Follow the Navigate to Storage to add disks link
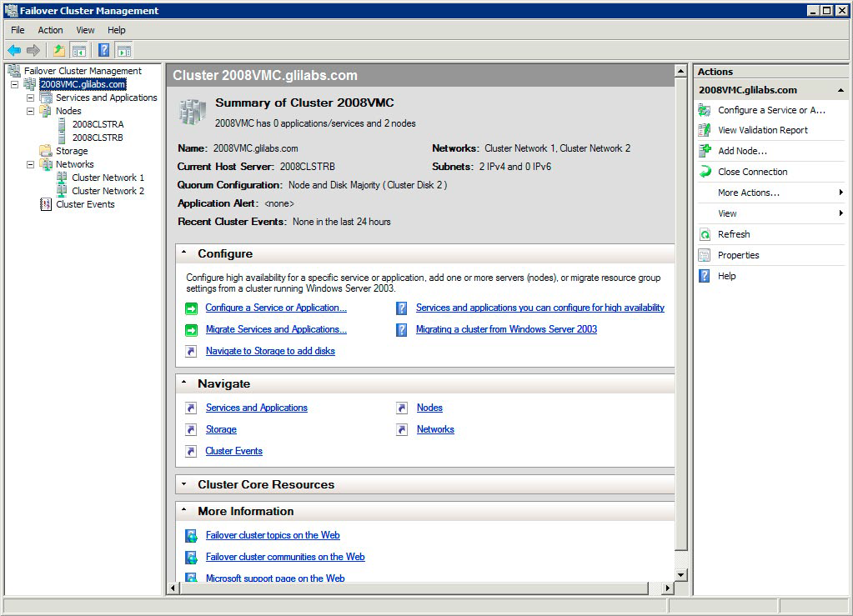 (268, 351)
